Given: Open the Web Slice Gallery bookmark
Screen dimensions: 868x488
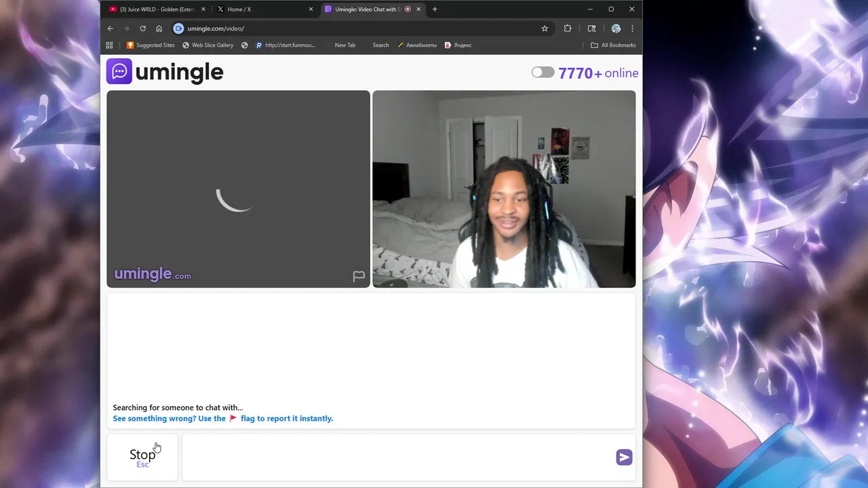Looking at the screenshot, I should click(x=208, y=45).
